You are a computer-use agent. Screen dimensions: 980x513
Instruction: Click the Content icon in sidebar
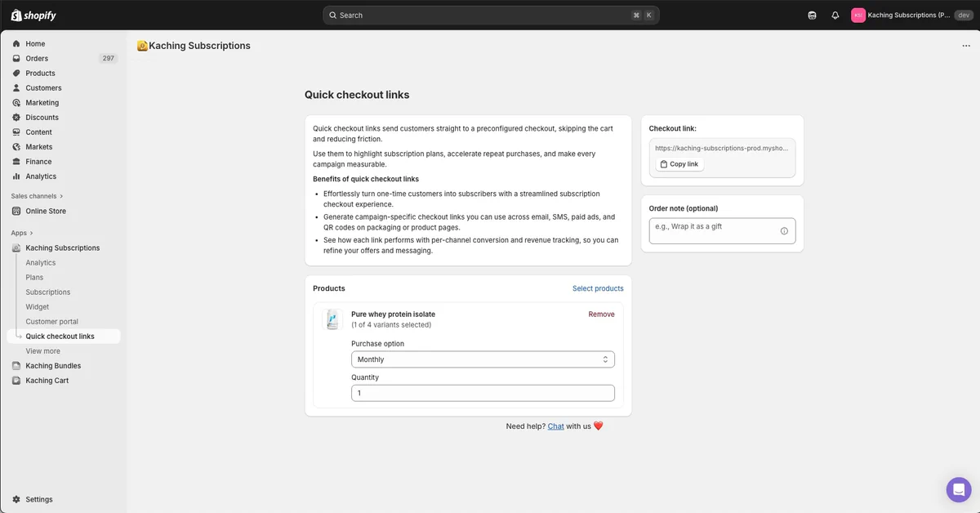pos(16,132)
